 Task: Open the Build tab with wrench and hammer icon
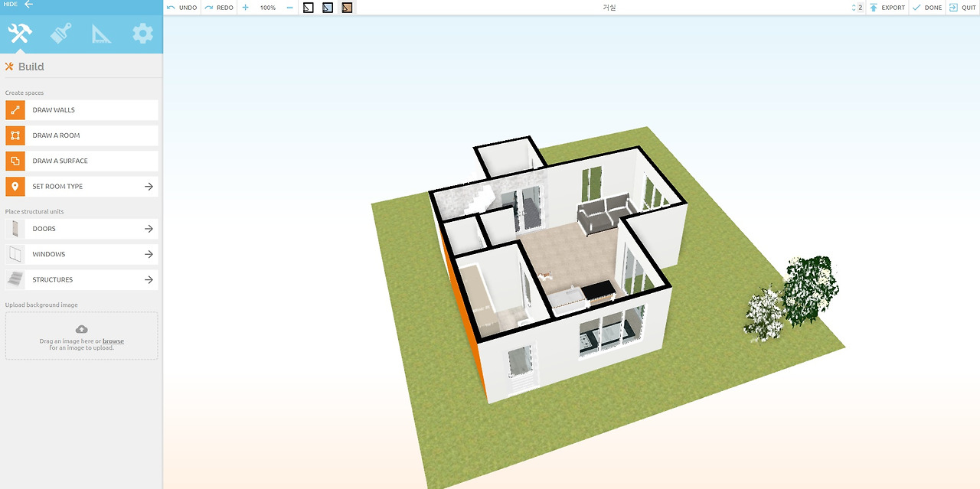[x=19, y=34]
